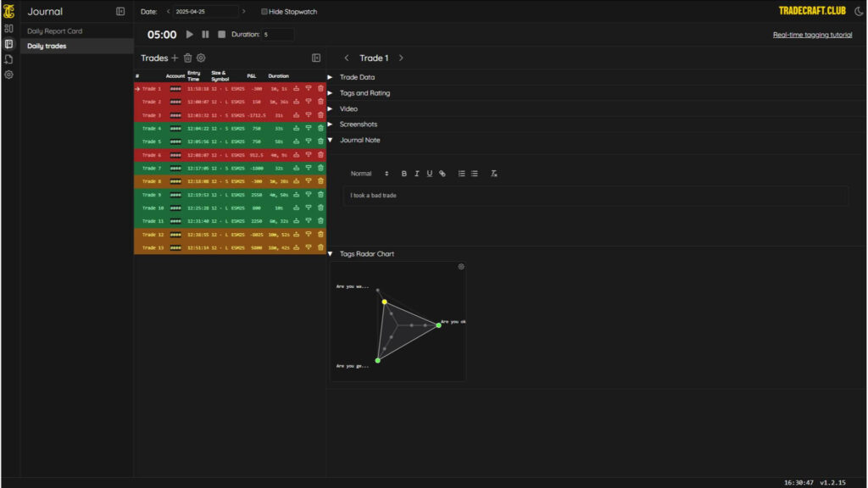
Task: Expand the Video section
Action: [x=330, y=109]
